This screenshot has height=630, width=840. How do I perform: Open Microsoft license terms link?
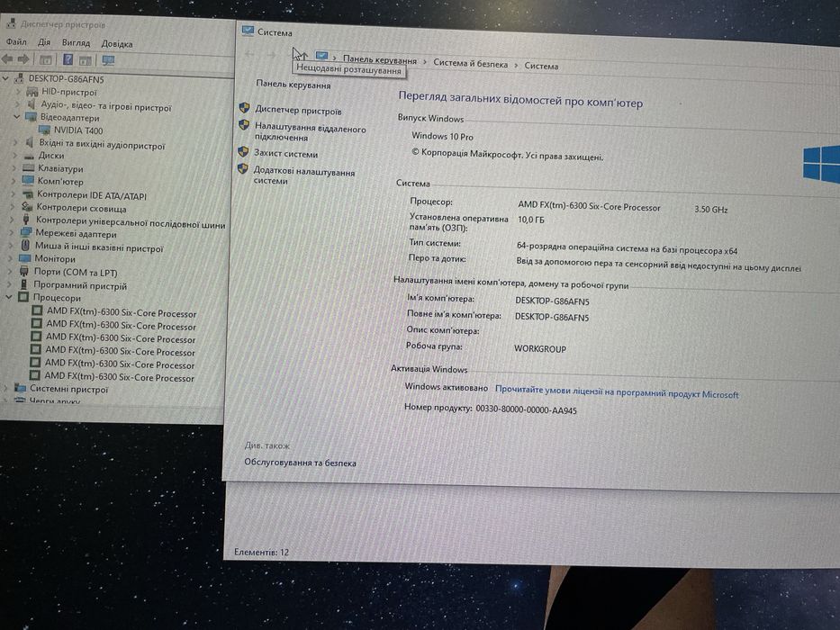pos(617,392)
